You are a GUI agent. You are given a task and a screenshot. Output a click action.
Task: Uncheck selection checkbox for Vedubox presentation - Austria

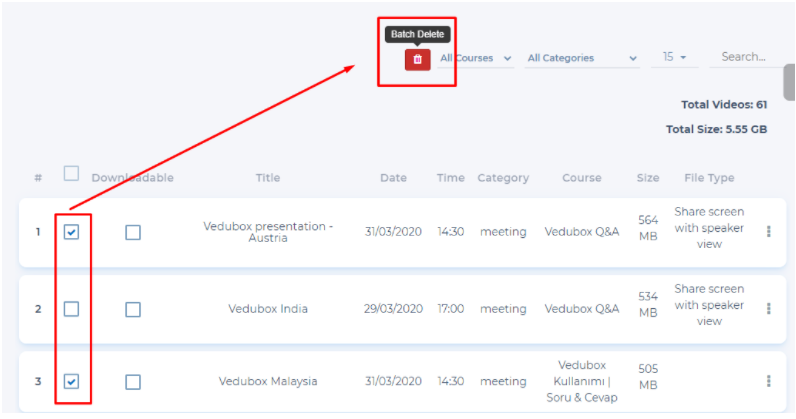point(72,232)
